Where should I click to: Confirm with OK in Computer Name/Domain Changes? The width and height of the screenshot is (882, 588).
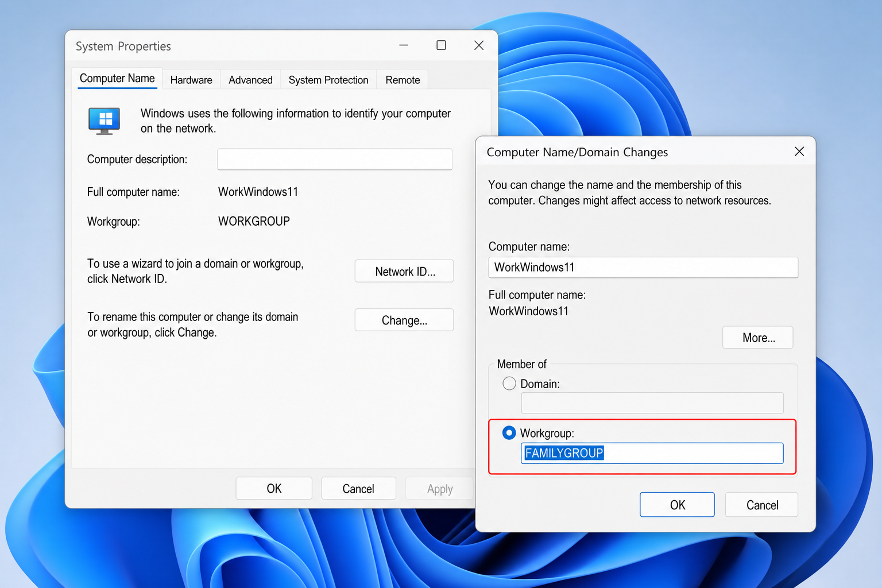tap(677, 505)
